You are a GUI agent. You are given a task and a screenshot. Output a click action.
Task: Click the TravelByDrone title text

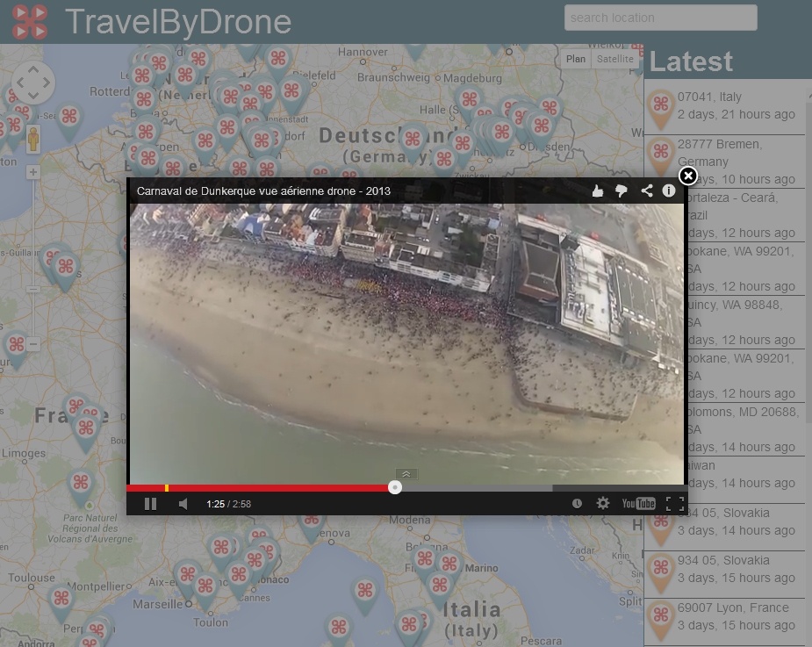(178, 22)
